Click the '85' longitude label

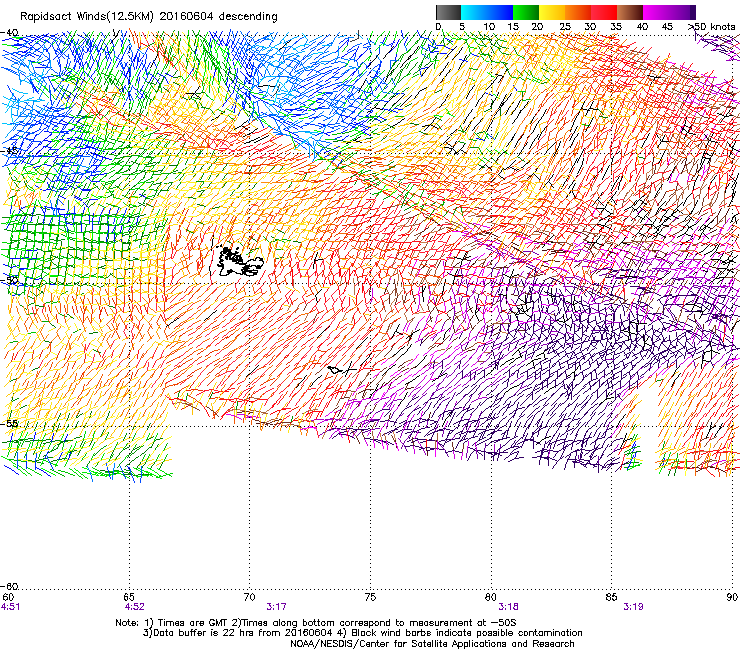click(x=611, y=597)
